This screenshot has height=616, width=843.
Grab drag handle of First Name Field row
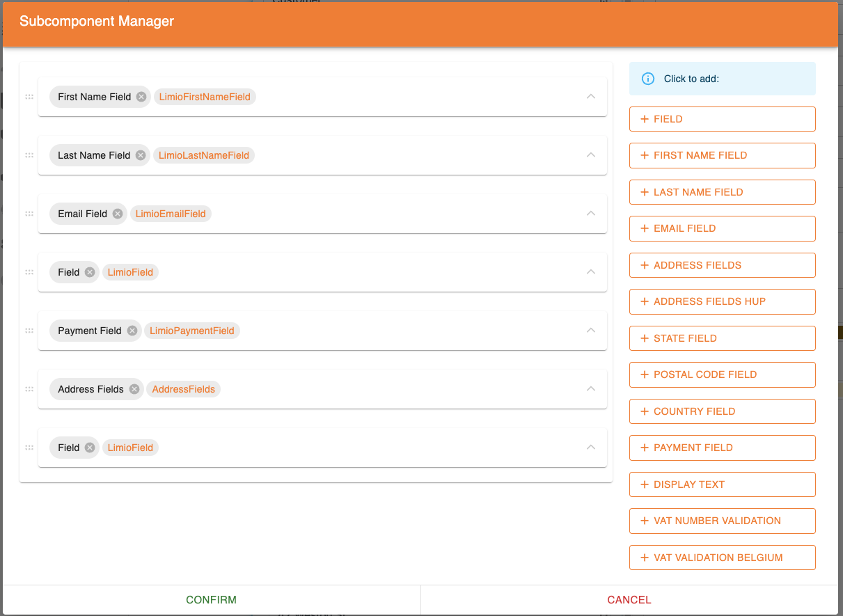click(x=29, y=97)
